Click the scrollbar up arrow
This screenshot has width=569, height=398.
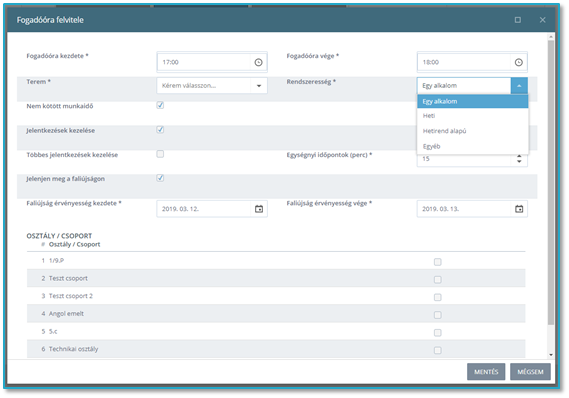(x=551, y=37)
